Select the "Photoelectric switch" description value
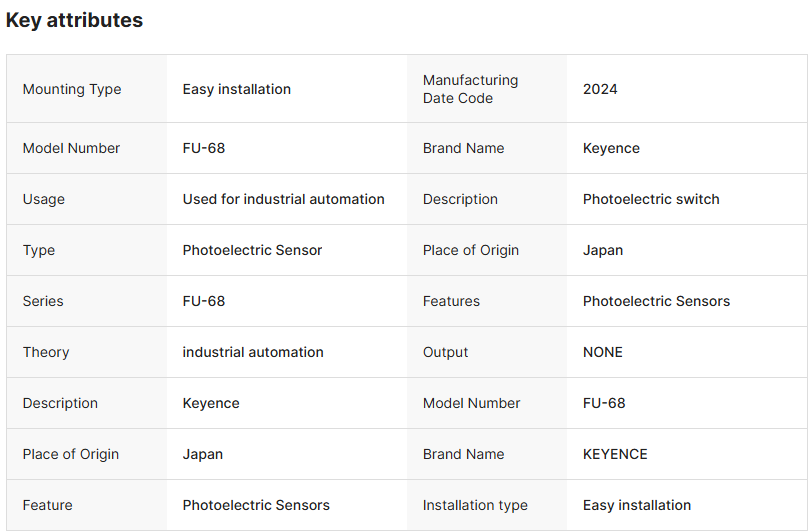809x531 pixels. point(651,199)
